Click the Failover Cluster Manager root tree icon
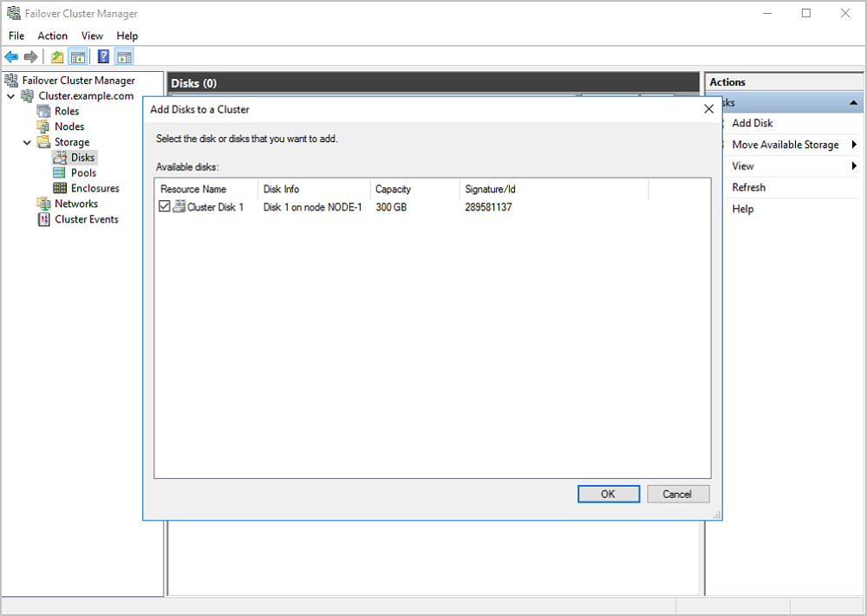Screen dimensions: 867x616 click(x=11, y=81)
